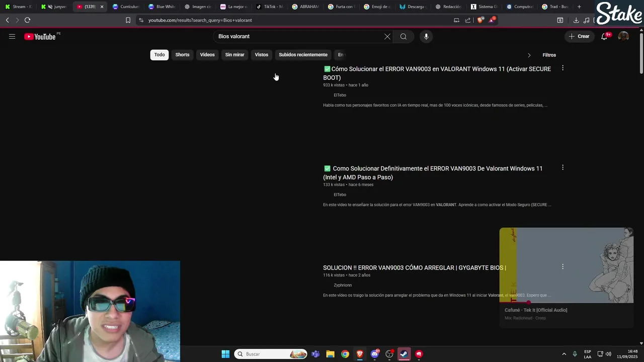Seek on the miniplayer red progress bar
644x362 pixels.
click(x=566, y=303)
